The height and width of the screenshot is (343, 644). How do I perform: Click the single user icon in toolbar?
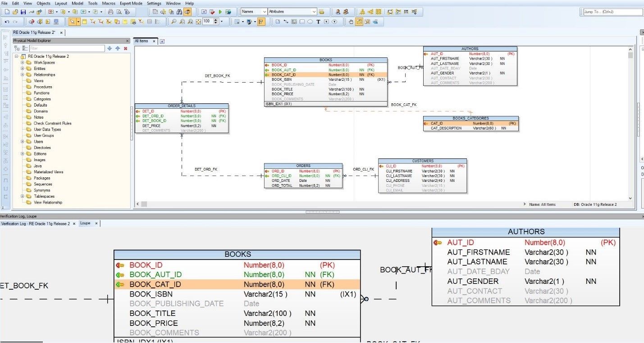[338, 12]
